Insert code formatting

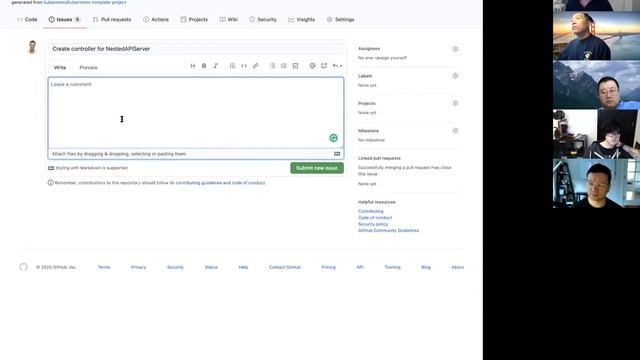click(244, 66)
